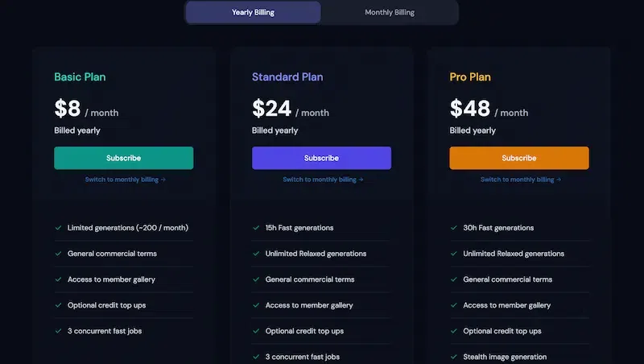Click checkmark next to Stealth image generation
644x364 pixels.
[454, 357]
